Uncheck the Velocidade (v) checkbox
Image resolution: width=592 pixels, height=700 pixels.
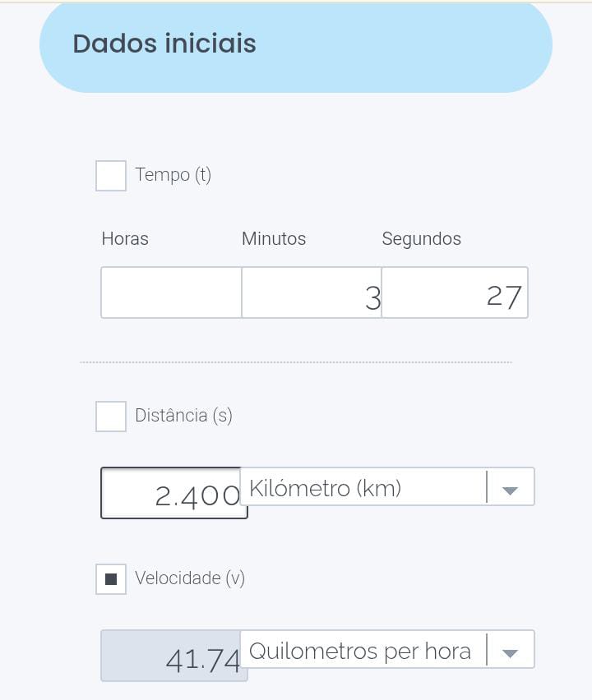pos(111,579)
